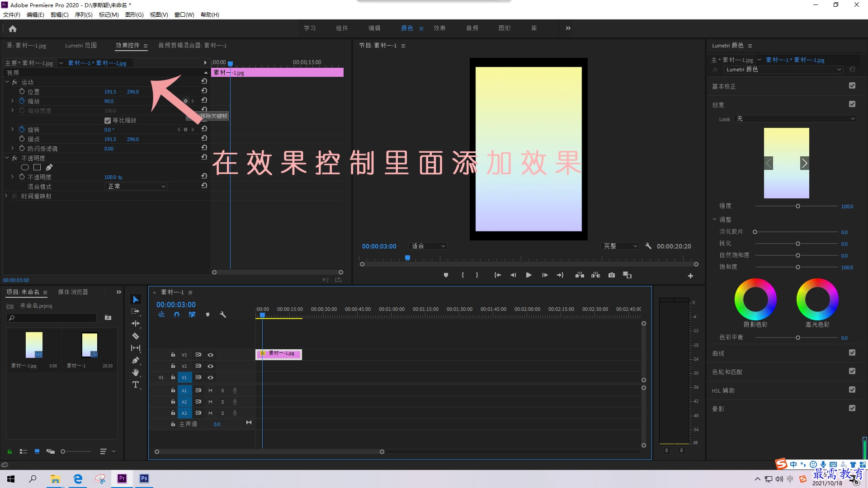Click Look preview next arrow
The image size is (868, 488).
click(804, 163)
